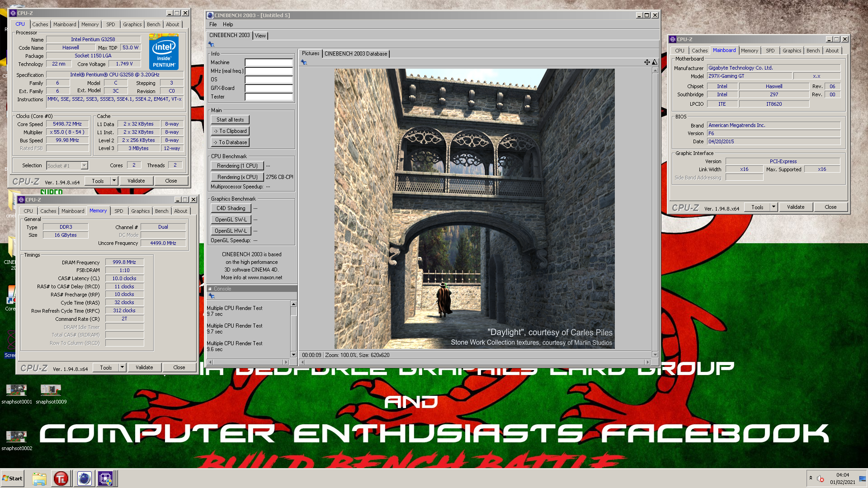This screenshot has height=488, width=868.
Task: Open snaphsot0002 desktop icon
Action: [x=16, y=441]
